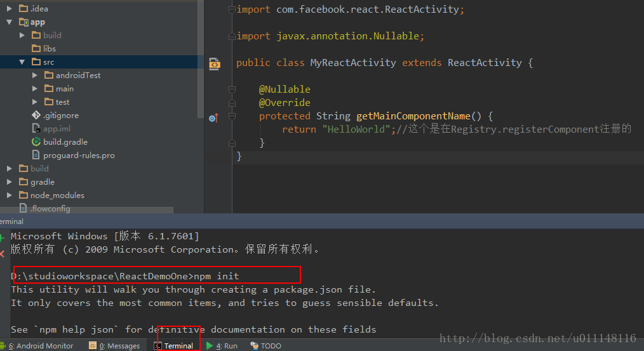Click the main folder icon
The width and height of the screenshot is (644, 351).
(49, 89)
